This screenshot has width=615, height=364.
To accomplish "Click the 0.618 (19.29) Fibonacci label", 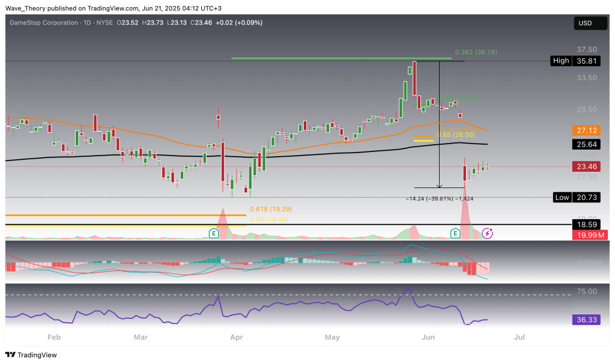I will click(x=271, y=210).
